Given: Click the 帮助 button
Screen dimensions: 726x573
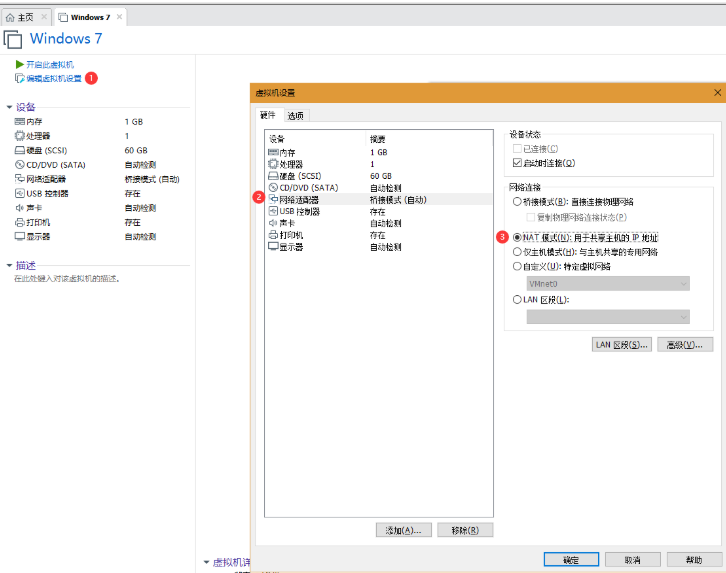Looking at the screenshot, I should [x=694, y=560].
